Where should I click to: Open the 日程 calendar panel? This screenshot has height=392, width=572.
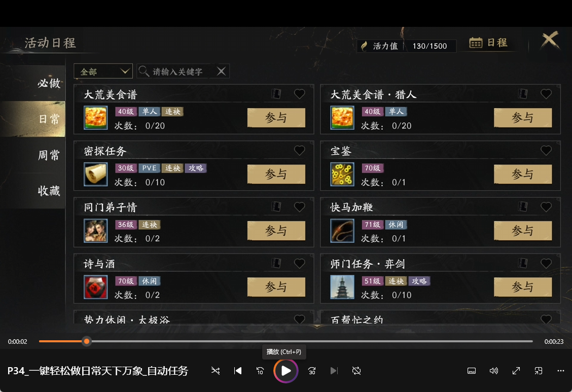488,43
